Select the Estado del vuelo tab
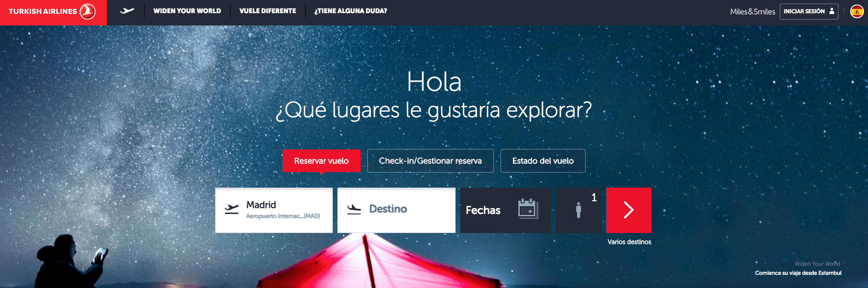The height and width of the screenshot is (288, 868). [543, 161]
